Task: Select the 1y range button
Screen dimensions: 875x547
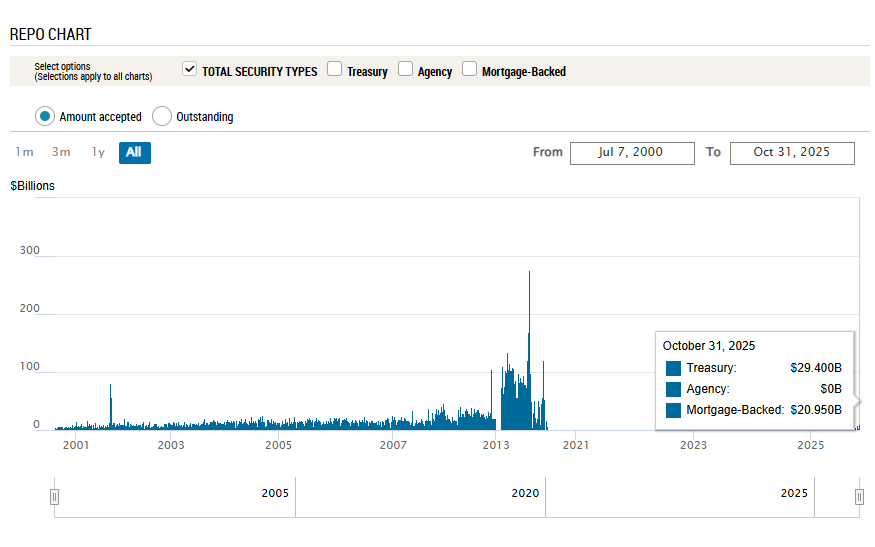Action: coord(98,152)
